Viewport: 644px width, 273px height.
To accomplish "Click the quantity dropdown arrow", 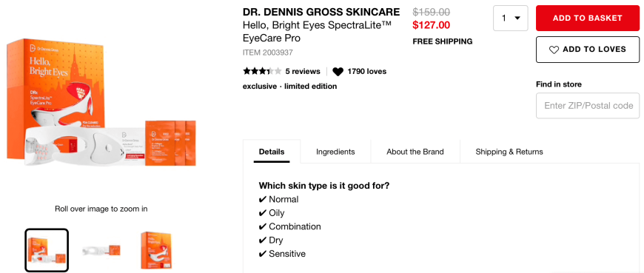I will click(517, 18).
